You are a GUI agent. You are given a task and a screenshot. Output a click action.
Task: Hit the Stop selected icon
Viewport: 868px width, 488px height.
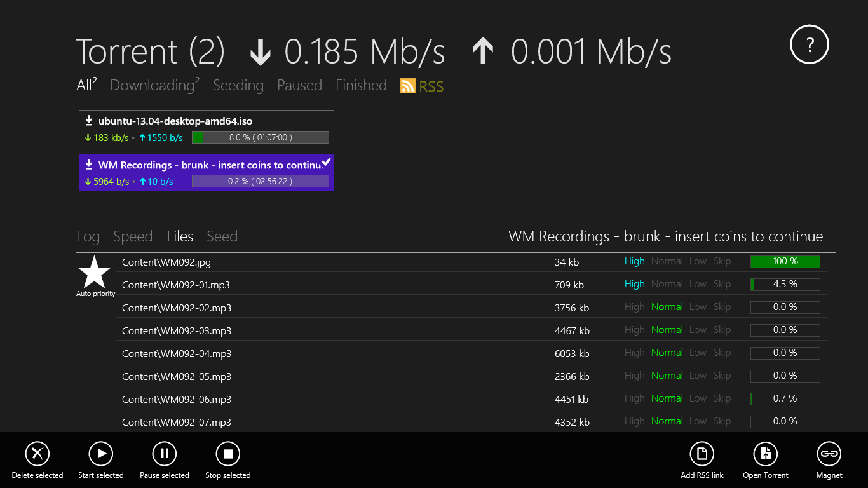pos(228,454)
